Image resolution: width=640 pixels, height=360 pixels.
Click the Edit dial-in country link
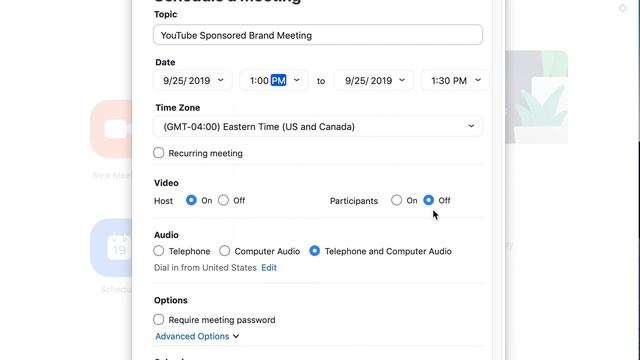[x=269, y=268]
